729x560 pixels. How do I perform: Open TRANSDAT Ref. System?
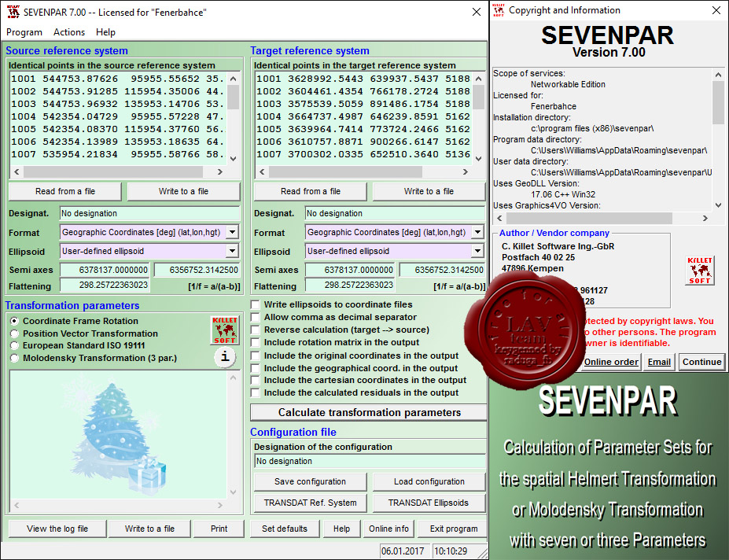tap(310, 503)
